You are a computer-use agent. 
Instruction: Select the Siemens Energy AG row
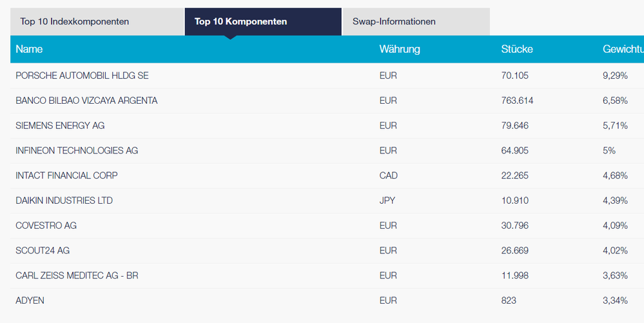click(60, 126)
